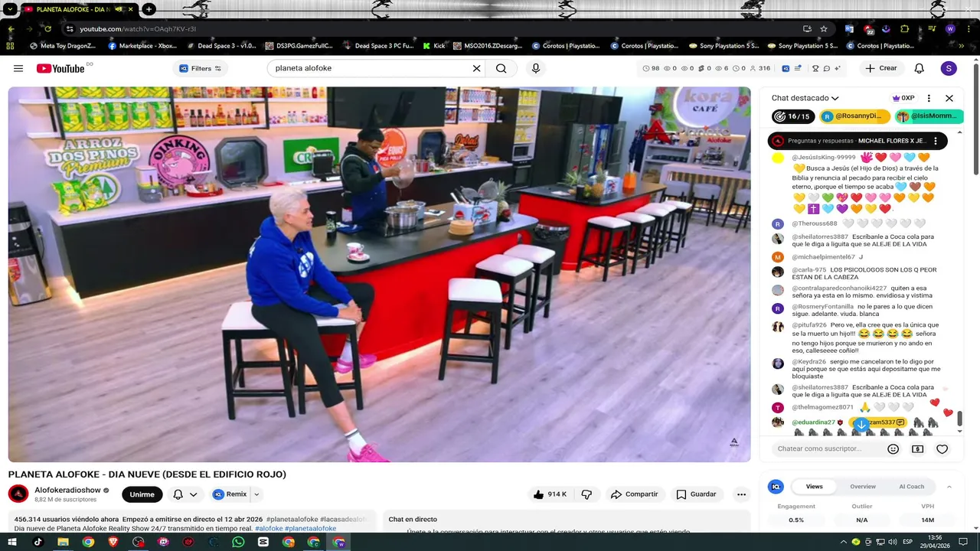Open TikTok from the taskbar
The height and width of the screenshot is (551, 980).
click(x=38, y=542)
